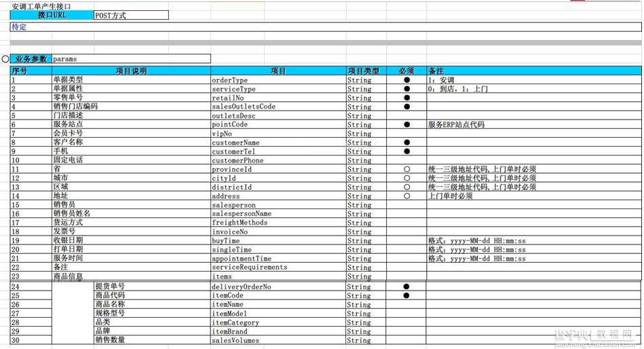This screenshot has height=349, width=644.
Task: Click the "customerPhone" cell
Action: pyautogui.click(x=278, y=160)
